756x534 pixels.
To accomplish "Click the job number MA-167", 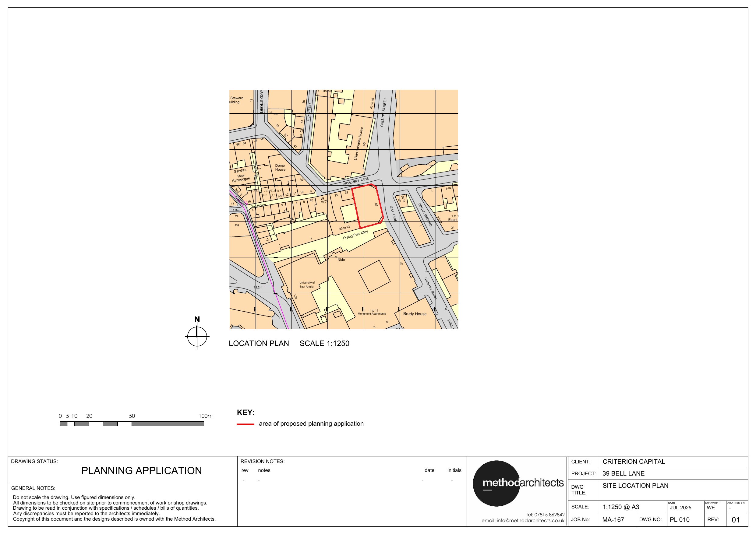I will (x=613, y=520).
